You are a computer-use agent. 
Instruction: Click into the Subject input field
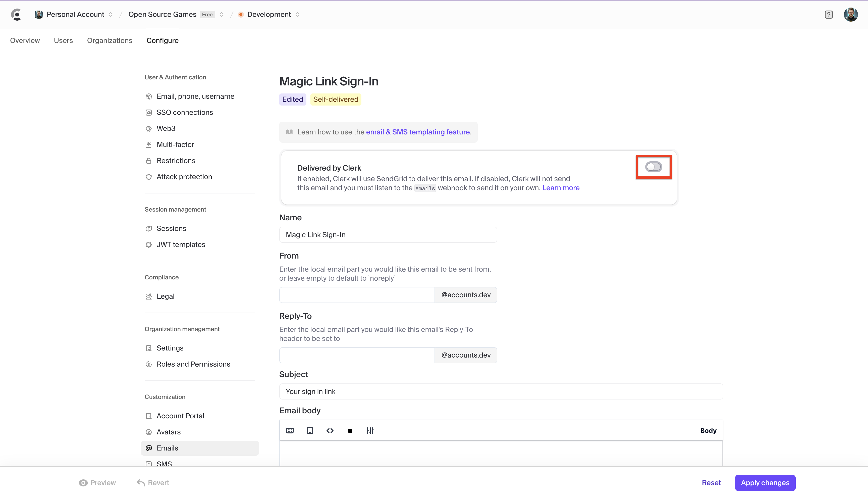(501, 391)
